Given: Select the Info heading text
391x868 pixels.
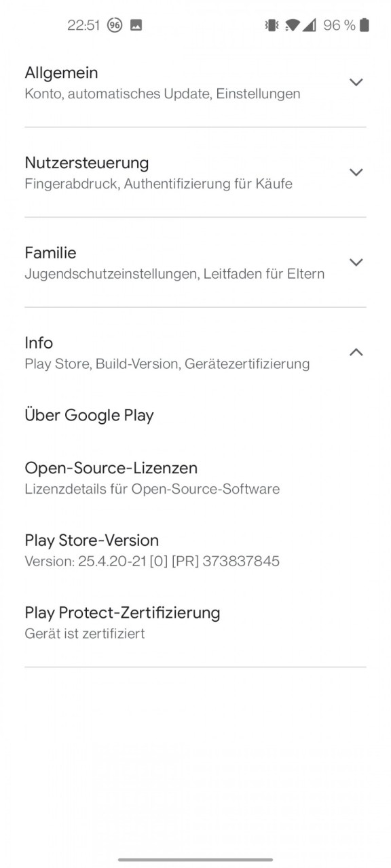Looking at the screenshot, I should tap(39, 343).
